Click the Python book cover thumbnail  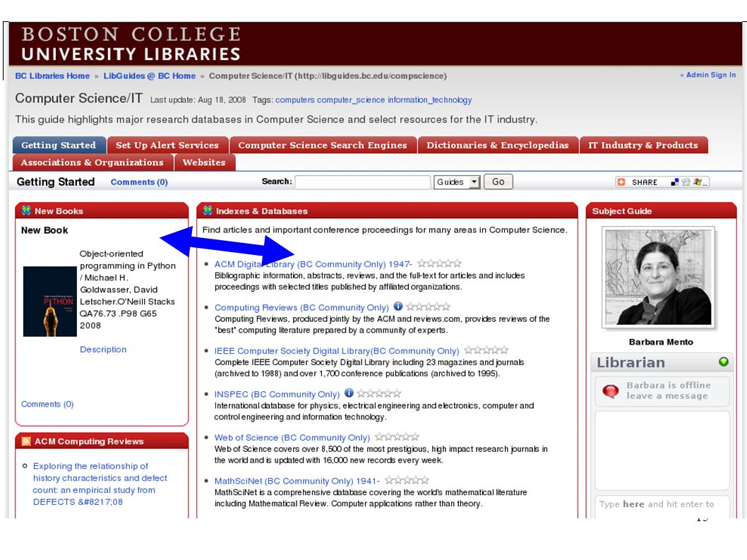coord(50,302)
